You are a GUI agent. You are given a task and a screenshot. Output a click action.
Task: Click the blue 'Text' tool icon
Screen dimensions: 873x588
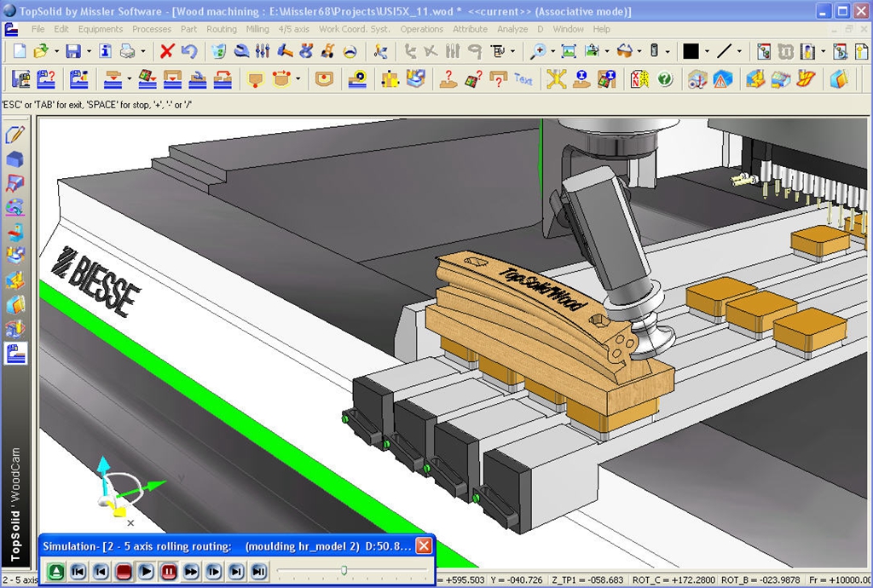(523, 79)
